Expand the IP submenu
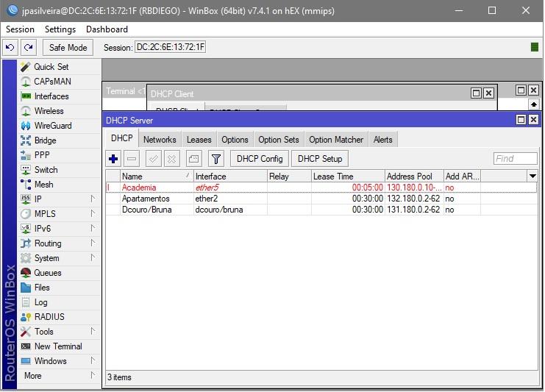 (x=59, y=199)
